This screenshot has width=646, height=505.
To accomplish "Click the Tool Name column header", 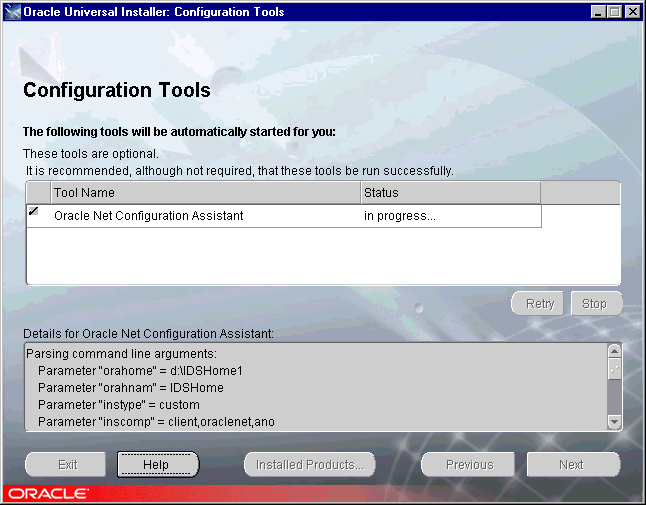I will tap(206, 193).
